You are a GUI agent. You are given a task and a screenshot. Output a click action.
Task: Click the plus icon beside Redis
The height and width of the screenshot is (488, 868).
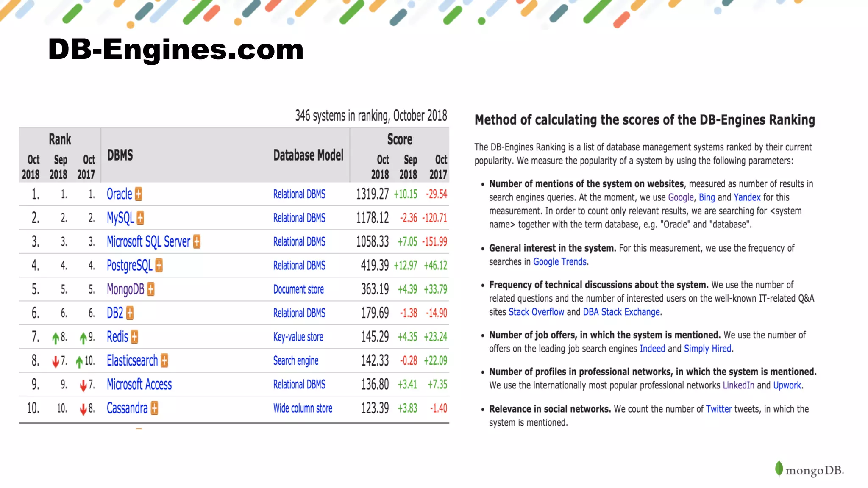(134, 337)
